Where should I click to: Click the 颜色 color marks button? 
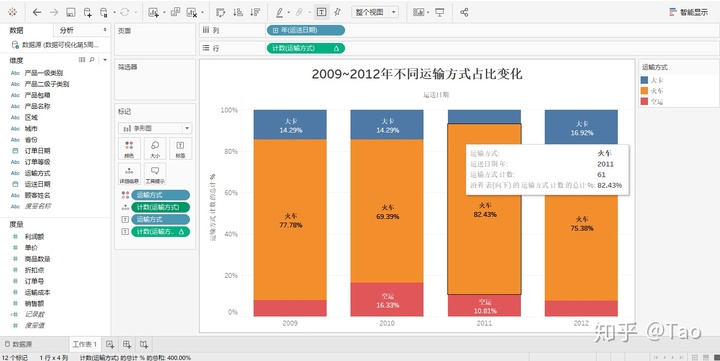pos(129,149)
